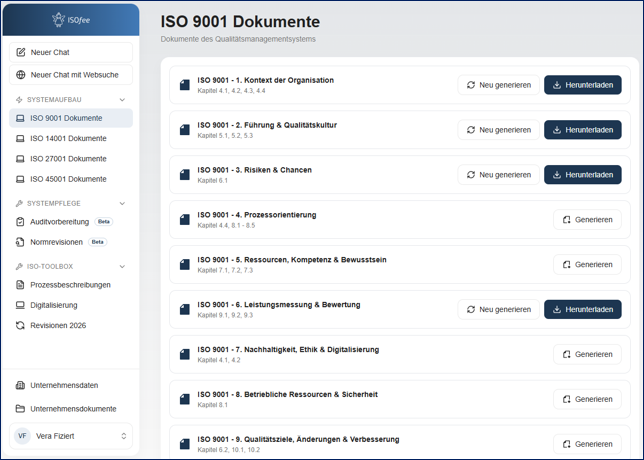
Task: Regenerate Leistungsmessung & Bewertung document
Action: pos(499,309)
